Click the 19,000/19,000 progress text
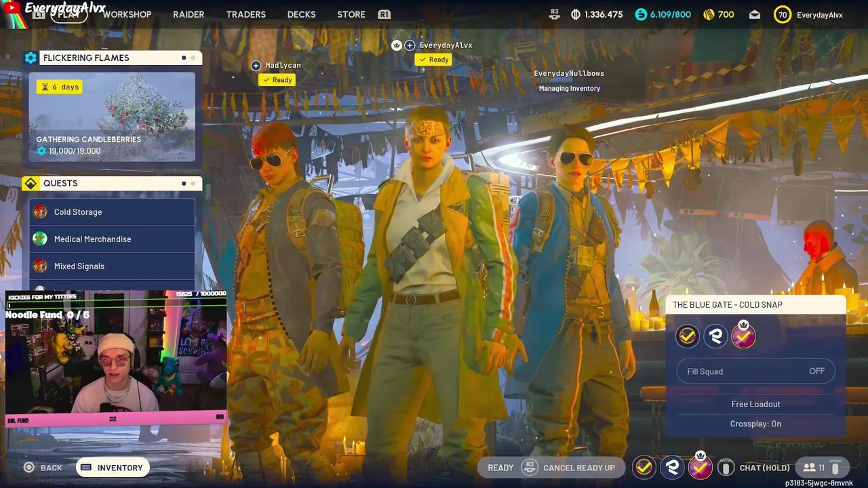 (x=75, y=151)
